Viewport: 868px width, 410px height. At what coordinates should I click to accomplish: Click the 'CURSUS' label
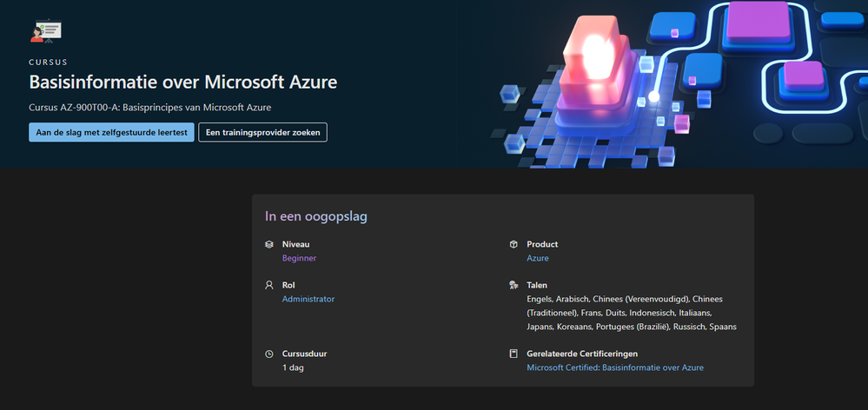pos(48,63)
